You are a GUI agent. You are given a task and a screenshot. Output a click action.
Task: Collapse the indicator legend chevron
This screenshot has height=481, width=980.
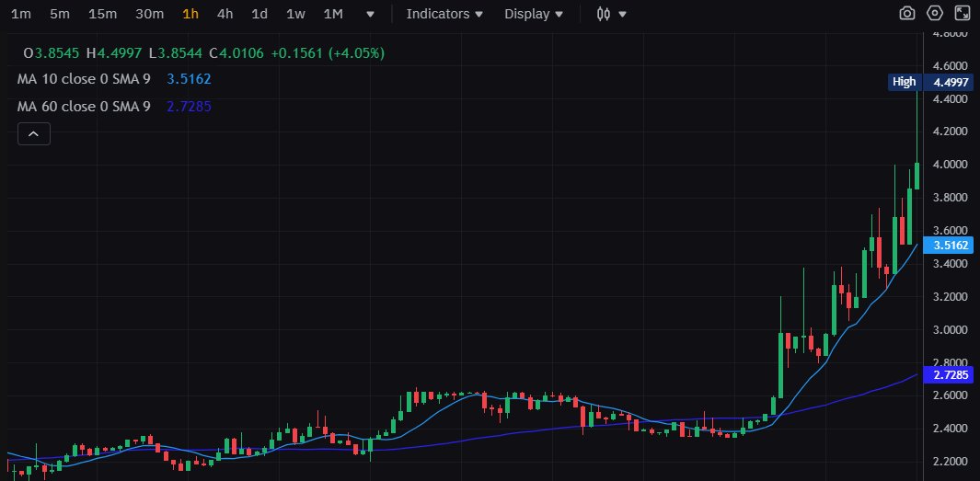tap(34, 133)
